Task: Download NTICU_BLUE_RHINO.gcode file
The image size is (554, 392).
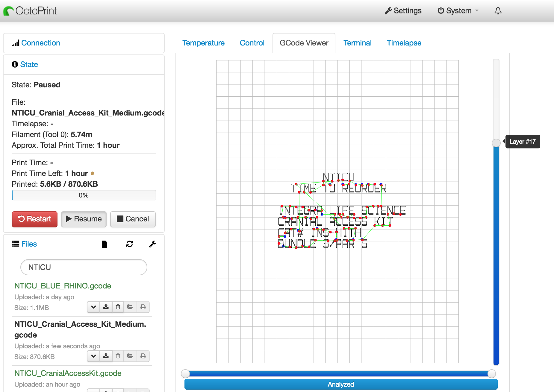Action: (106, 307)
